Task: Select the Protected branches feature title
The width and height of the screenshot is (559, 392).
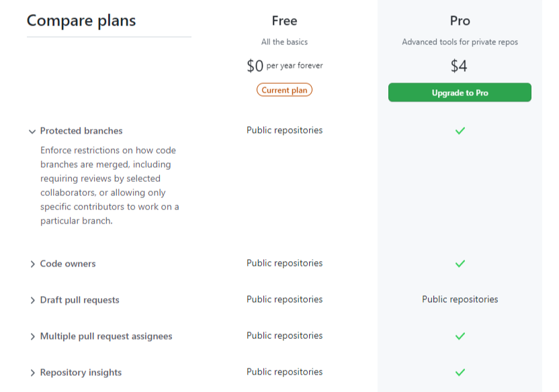Action: pos(81,131)
